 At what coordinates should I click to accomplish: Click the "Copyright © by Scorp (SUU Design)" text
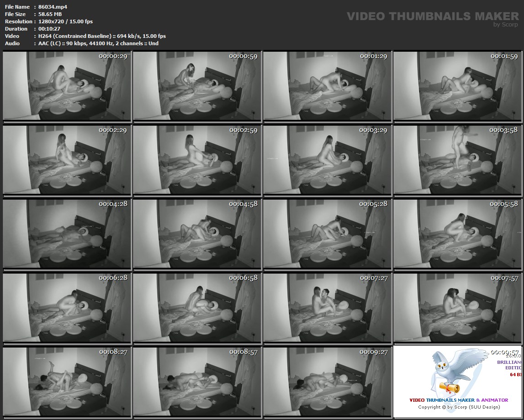click(x=459, y=407)
